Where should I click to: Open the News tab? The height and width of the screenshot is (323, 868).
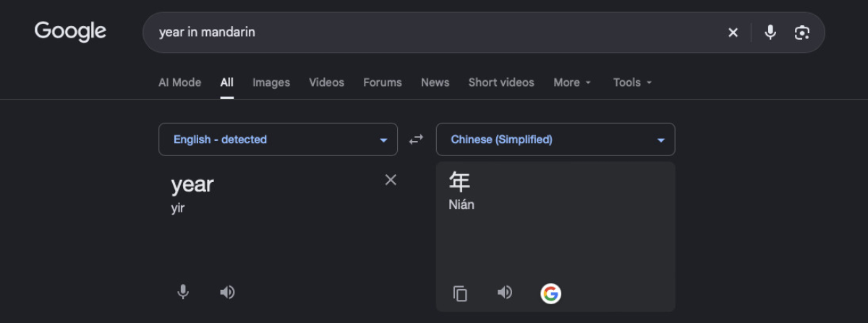435,82
